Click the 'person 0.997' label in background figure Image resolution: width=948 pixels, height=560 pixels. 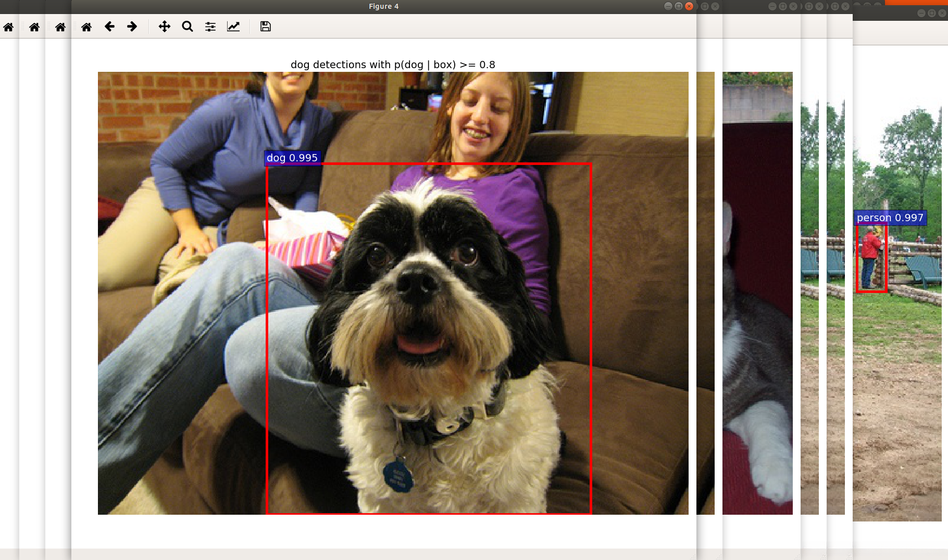click(x=890, y=218)
